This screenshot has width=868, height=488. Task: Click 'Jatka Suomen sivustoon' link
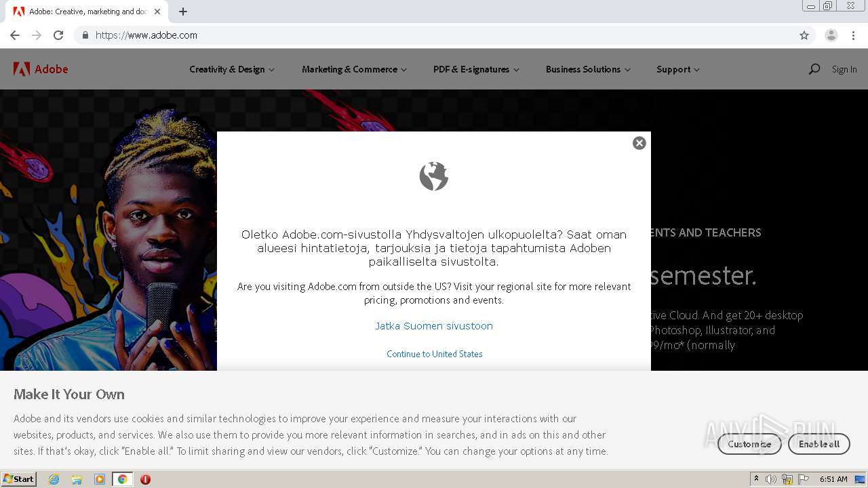coord(434,326)
